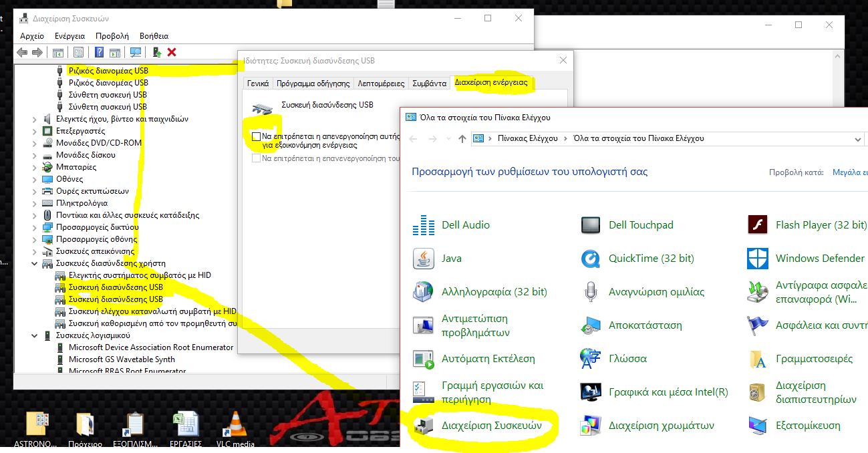This screenshot has width=868, height=453.
Task: Open the Εξατομίκευση personalization icon
Action: click(x=758, y=426)
